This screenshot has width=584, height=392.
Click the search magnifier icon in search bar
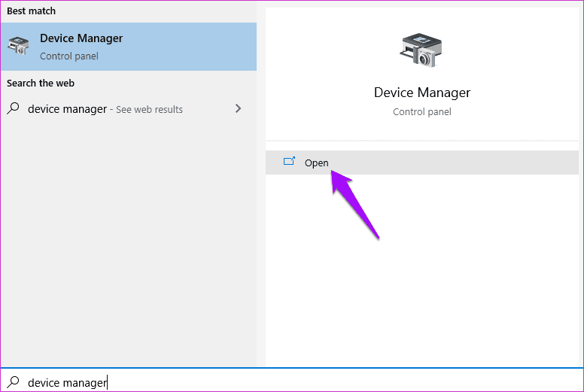click(14, 381)
